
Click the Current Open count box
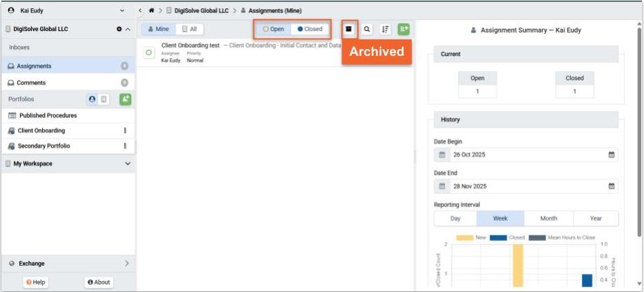click(477, 85)
